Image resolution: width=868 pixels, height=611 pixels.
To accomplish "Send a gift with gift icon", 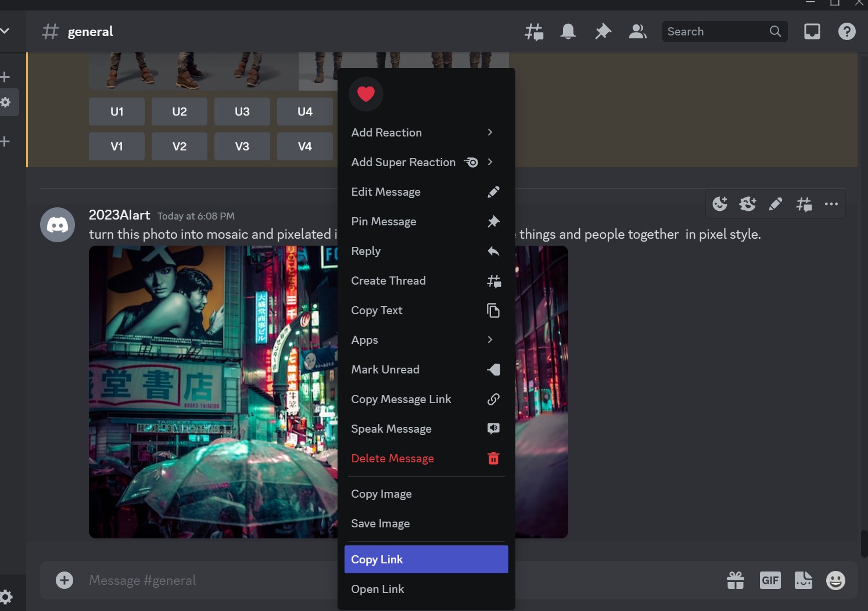I will (x=736, y=580).
